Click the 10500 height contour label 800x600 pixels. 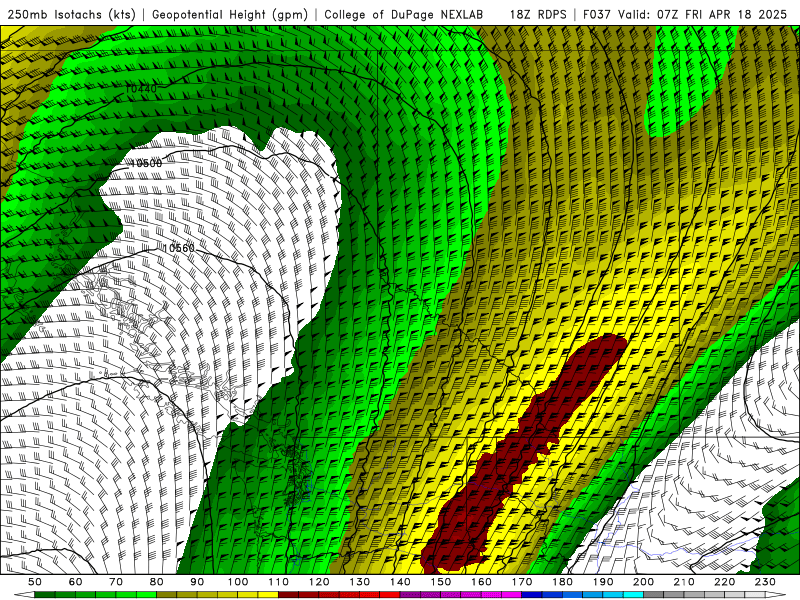coord(146,163)
